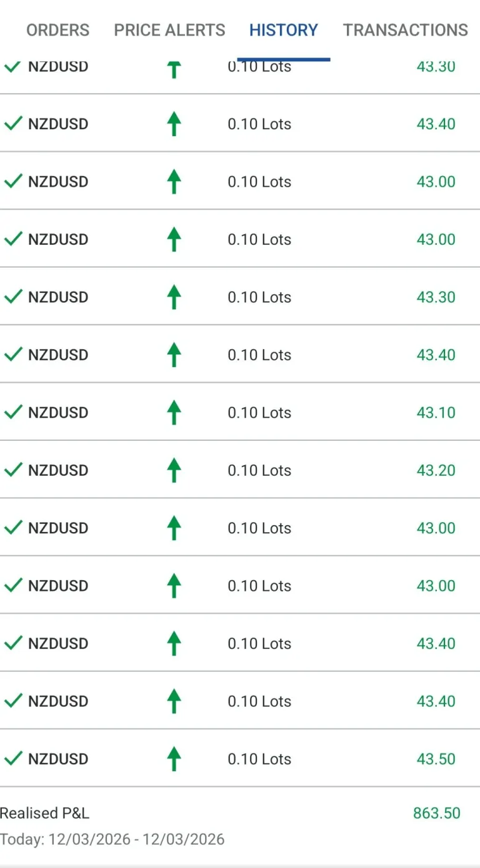Tap the 863.50 realised profit total
The width and height of the screenshot is (480, 868).
pyautogui.click(x=436, y=813)
